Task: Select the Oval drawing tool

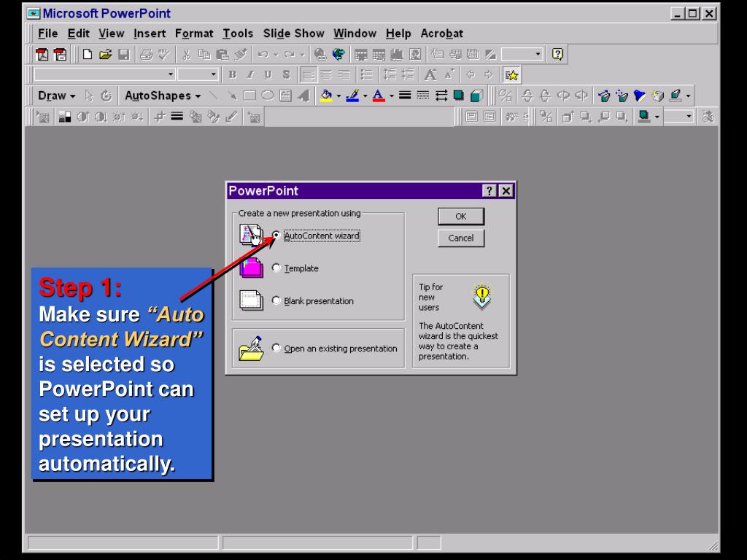Action: [x=268, y=96]
